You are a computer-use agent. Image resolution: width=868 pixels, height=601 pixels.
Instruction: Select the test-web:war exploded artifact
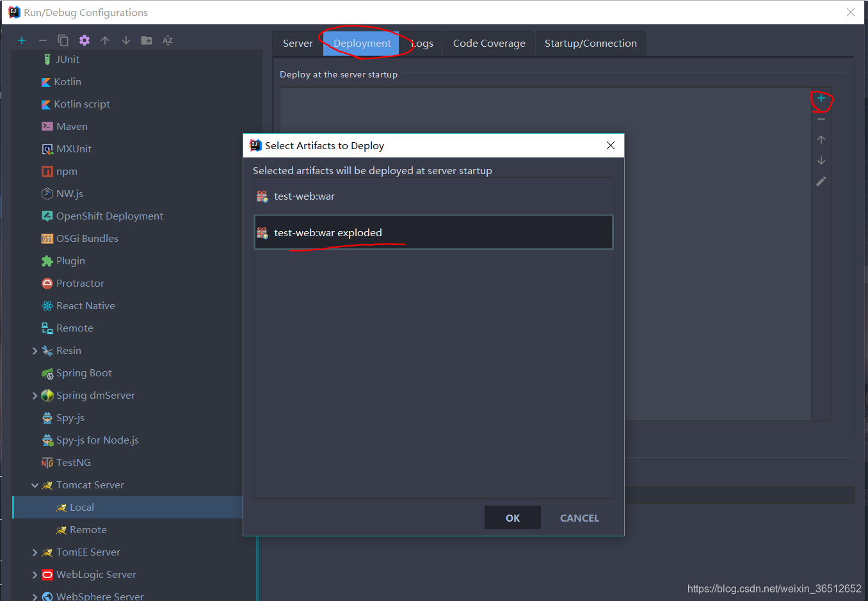click(x=433, y=232)
